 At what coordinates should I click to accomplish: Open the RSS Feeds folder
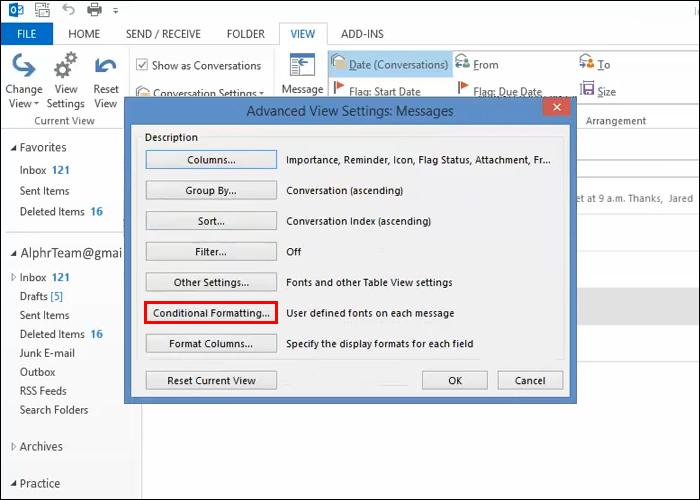(x=43, y=391)
